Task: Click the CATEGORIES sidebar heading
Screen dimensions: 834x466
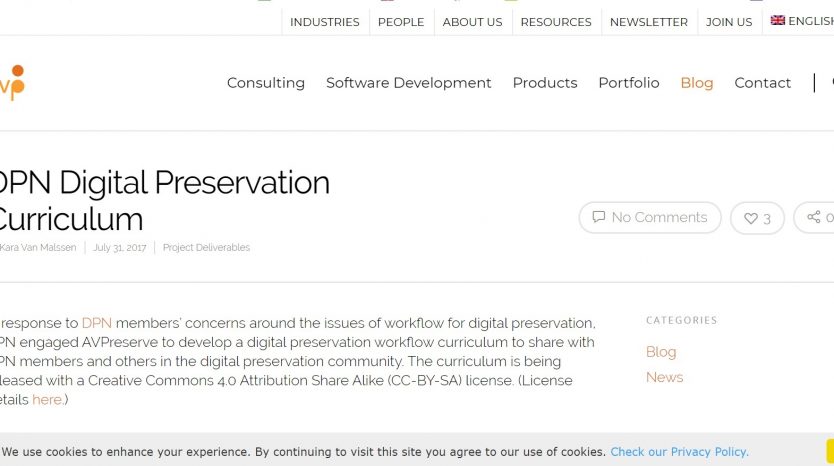Action: tap(681, 320)
